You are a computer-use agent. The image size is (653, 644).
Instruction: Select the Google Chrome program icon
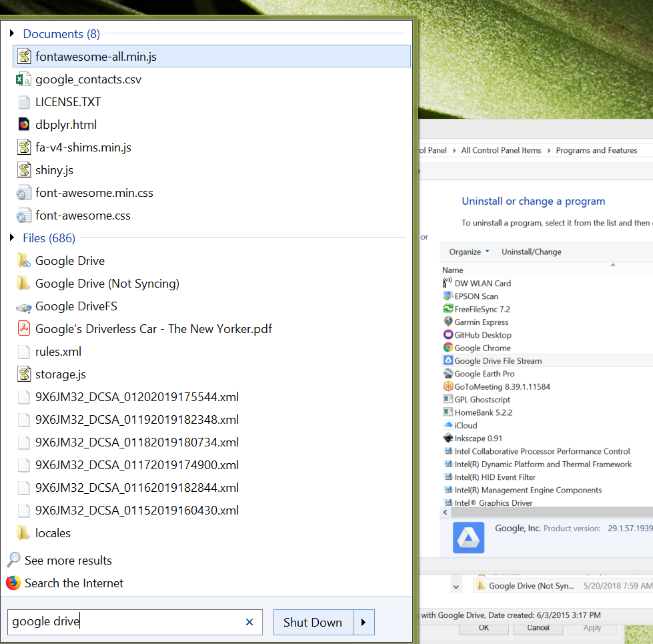[450, 348]
